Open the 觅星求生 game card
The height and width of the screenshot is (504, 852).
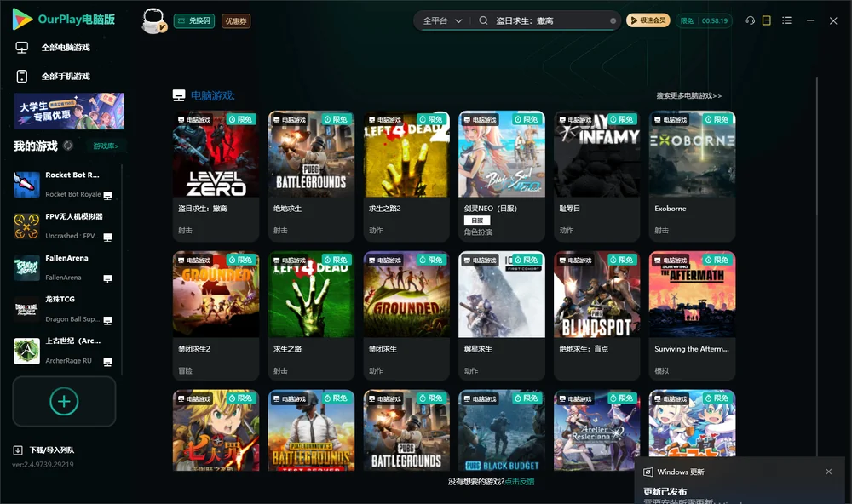[502, 316]
